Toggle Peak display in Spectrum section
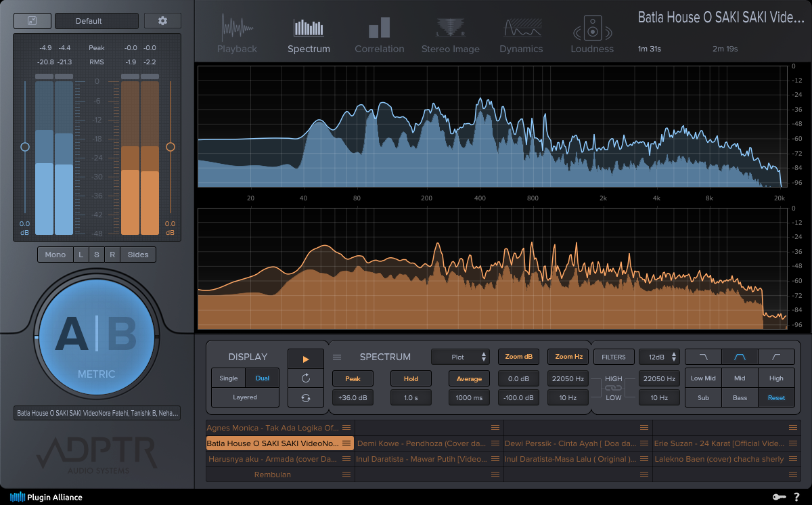Screen dimensions: 812x505 pos(353,378)
